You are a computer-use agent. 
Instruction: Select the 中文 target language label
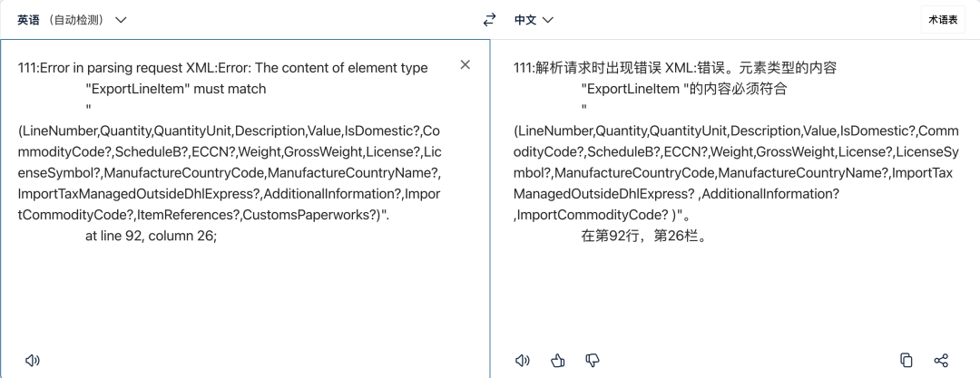coord(525,20)
